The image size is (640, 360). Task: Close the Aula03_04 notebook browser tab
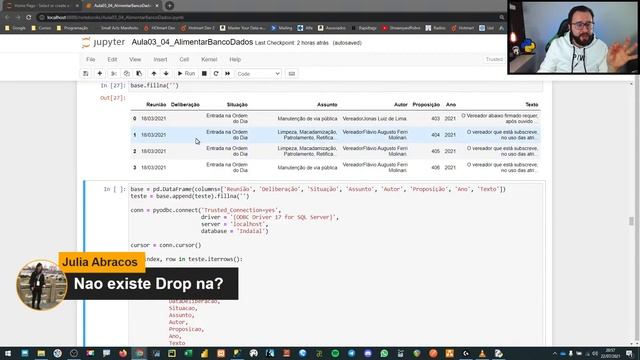(157, 6)
